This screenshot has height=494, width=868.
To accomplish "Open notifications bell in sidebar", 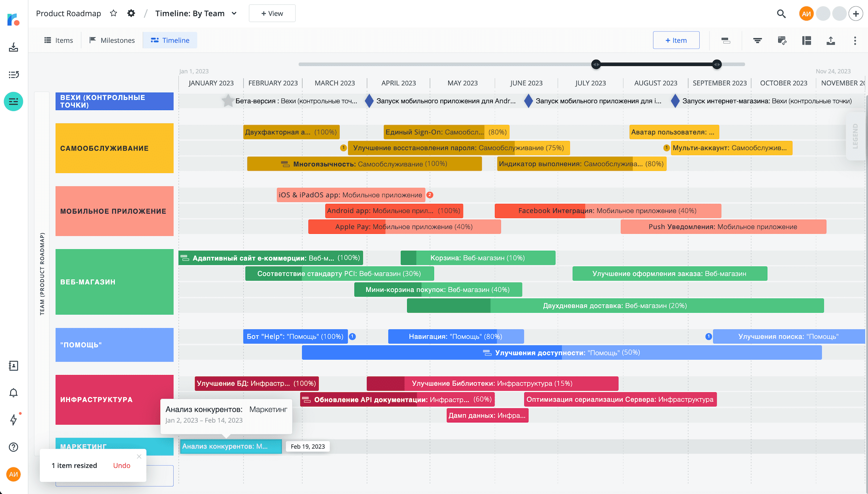I will 14,393.
